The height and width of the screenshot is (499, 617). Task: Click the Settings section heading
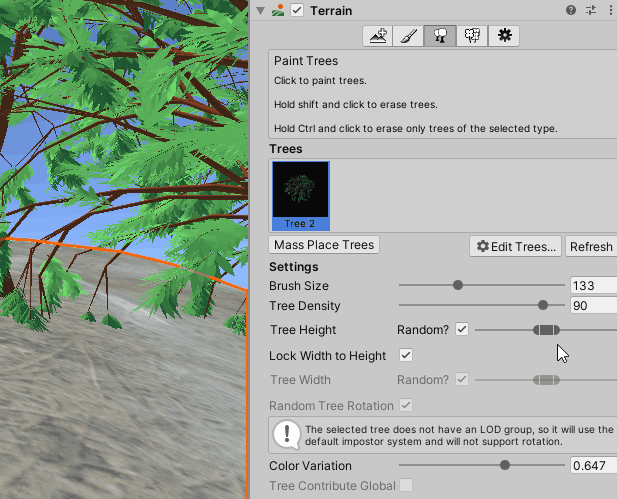click(x=294, y=267)
